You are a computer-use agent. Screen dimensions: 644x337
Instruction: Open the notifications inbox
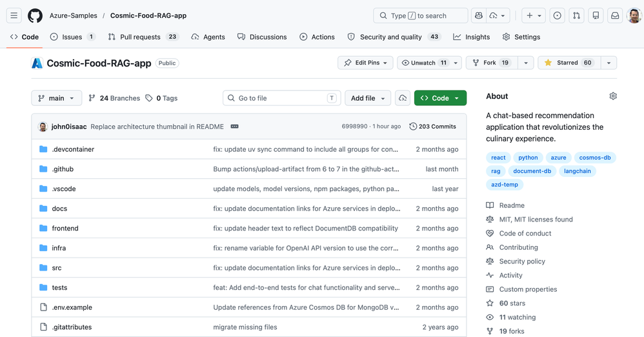615,15
